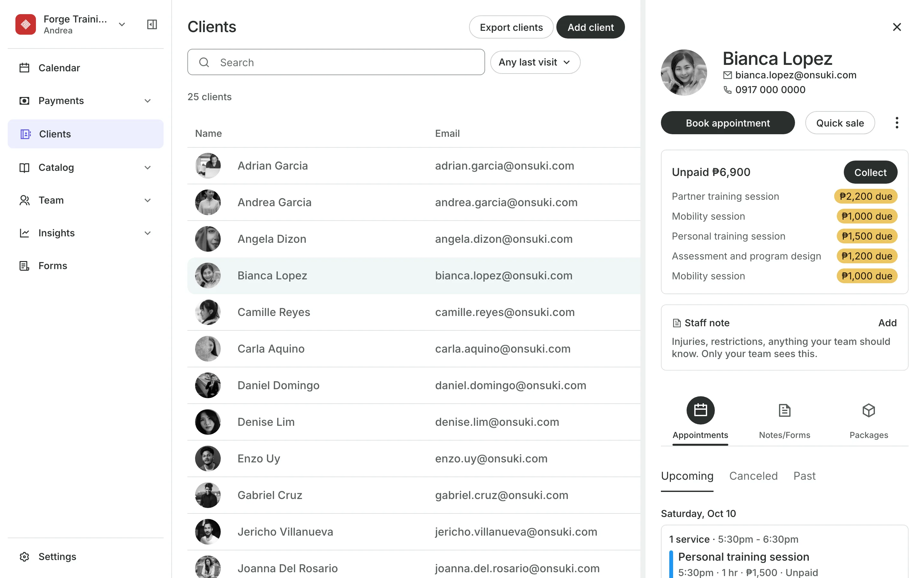This screenshot has height=578, width=924.
Task: Click the Payments icon in the sidebar
Action: click(24, 101)
